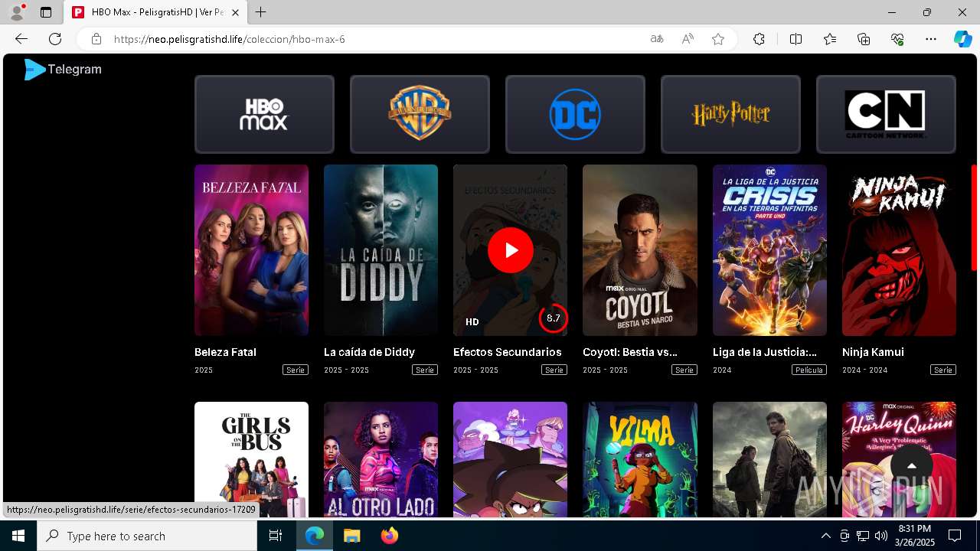980x551 pixels.
Task: Play Efectos Secundarios via red play button
Action: pyautogui.click(x=510, y=250)
